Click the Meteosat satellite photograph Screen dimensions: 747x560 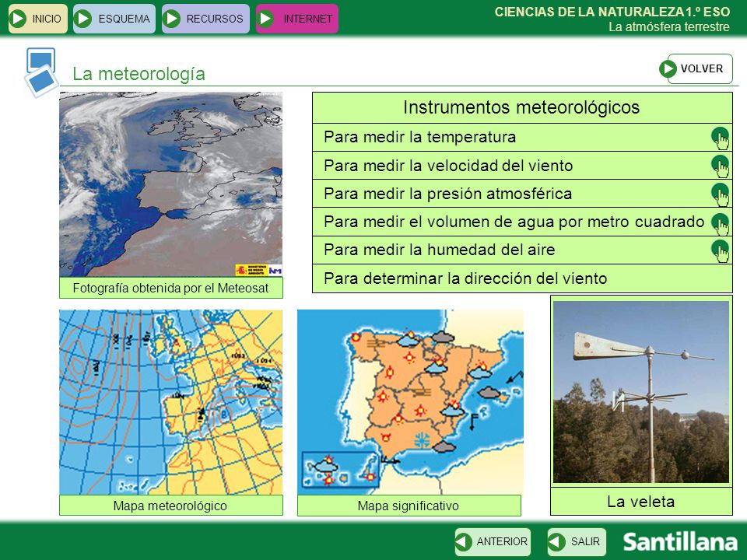click(x=170, y=184)
